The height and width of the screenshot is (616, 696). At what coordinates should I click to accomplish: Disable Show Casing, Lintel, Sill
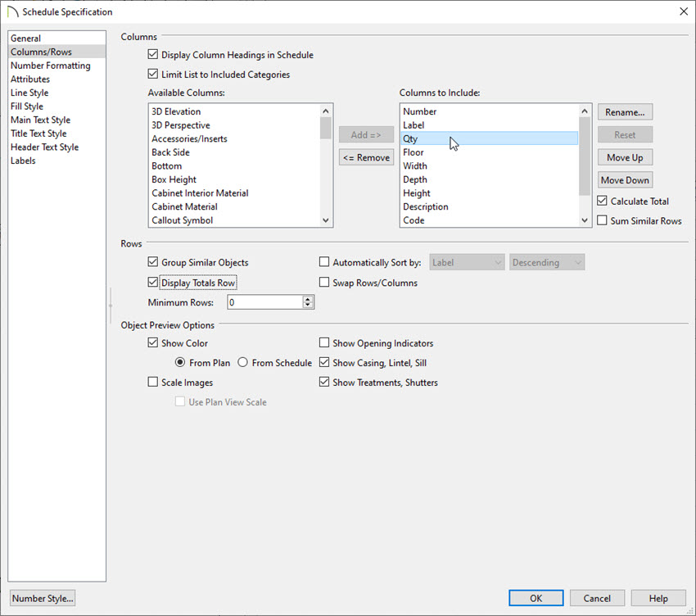pyautogui.click(x=324, y=362)
